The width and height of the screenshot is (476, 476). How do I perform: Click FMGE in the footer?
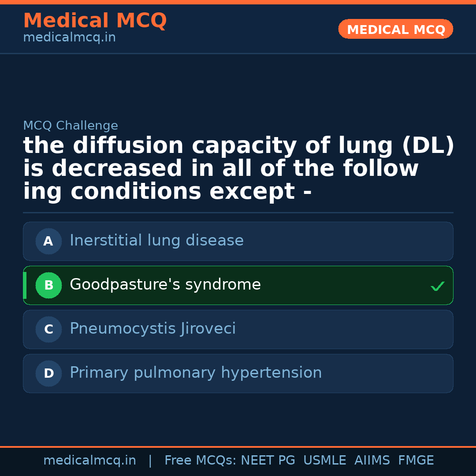pos(416,461)
